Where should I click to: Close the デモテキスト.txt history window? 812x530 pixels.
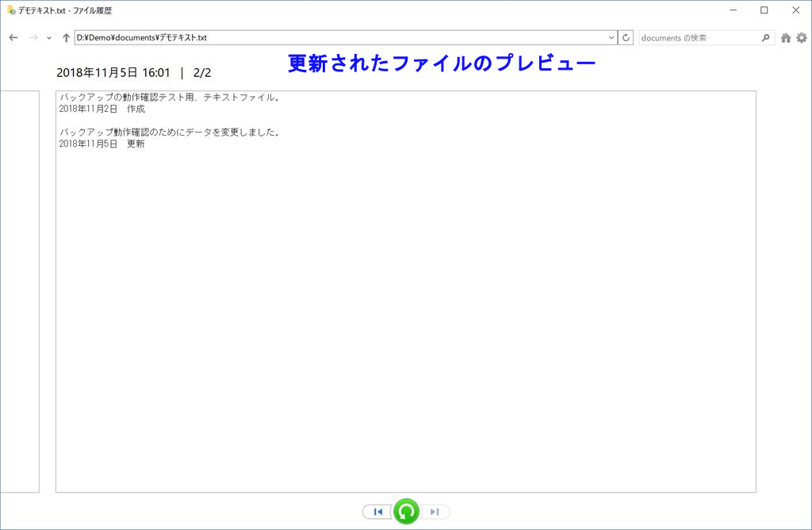[795, 10]
